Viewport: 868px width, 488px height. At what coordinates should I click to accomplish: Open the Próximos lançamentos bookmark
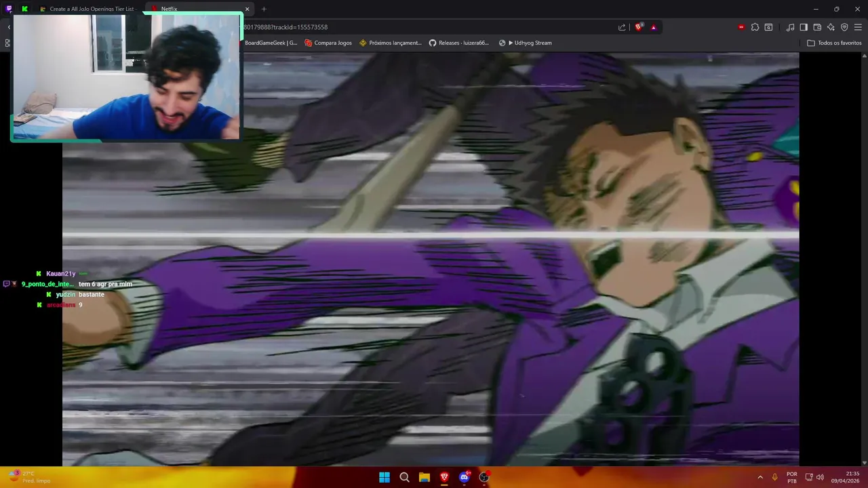(x=391, y=43)
